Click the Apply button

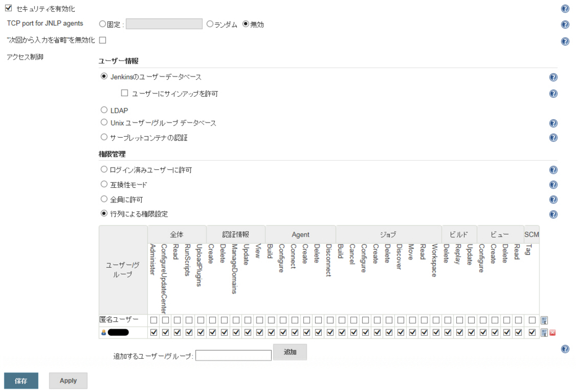pos(68,381)
